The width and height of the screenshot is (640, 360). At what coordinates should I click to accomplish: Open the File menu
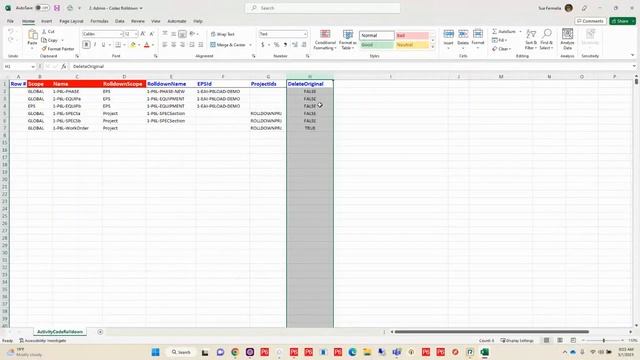(x=10, y=21)
